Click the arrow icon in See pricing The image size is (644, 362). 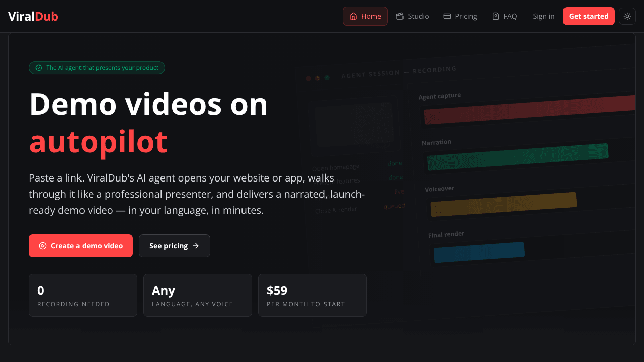pyautogui.click(x=196, y=246)
